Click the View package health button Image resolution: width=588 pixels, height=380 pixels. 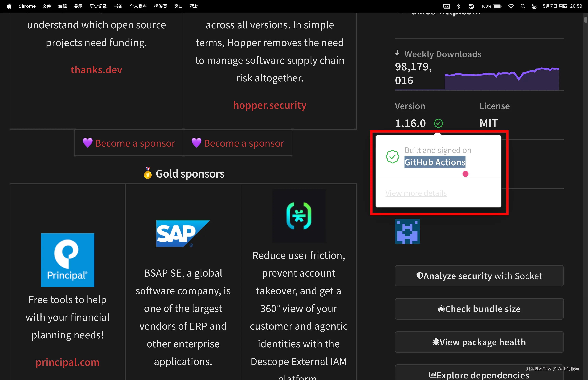point(479,342)
